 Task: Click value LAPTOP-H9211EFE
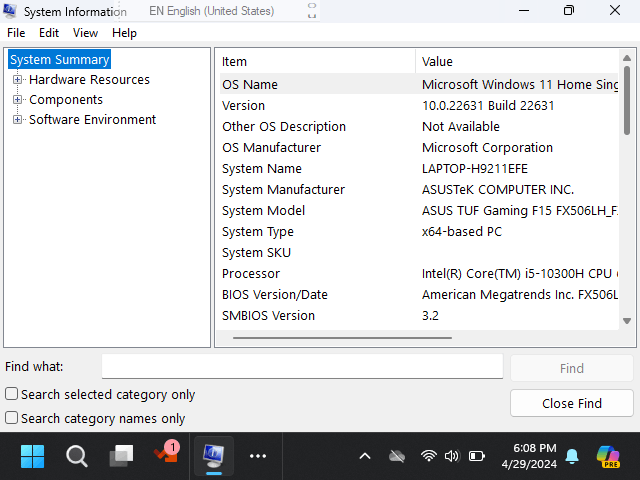(475, 169)
